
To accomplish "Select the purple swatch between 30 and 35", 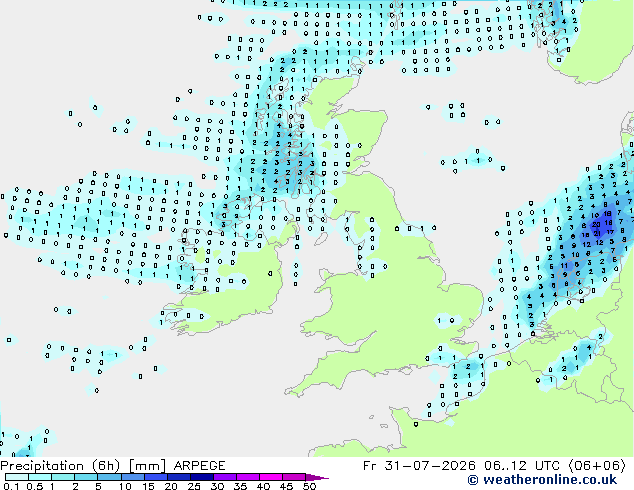I will click(x=225, y=477).
